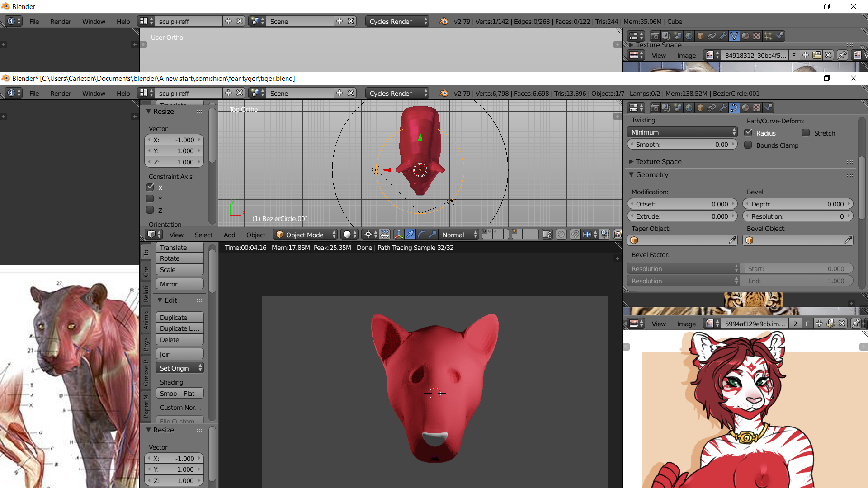Open the Render properties camera tab
Screen dimensions: 868x488
click(655, 108)
